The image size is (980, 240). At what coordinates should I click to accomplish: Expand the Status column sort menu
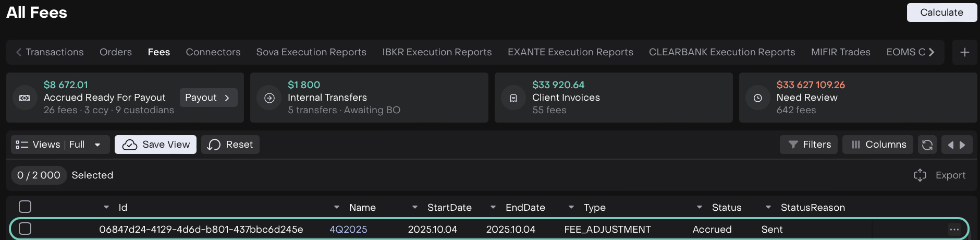(700, 207)
